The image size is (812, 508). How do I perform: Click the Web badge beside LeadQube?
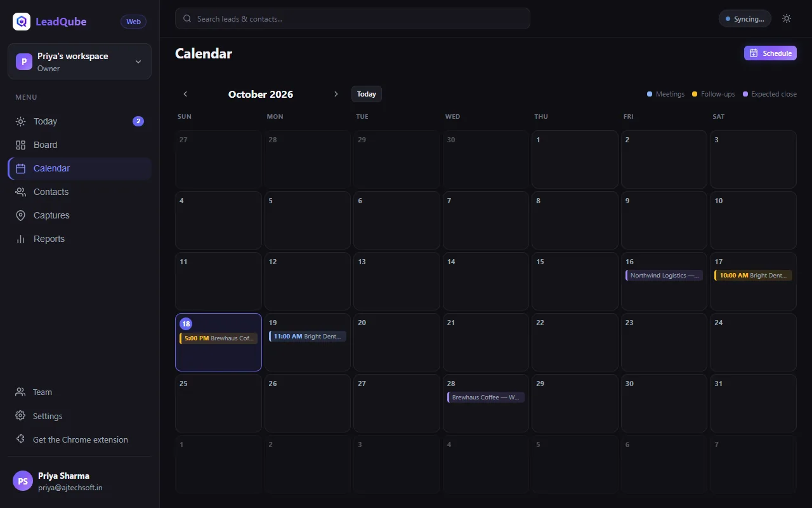click(x=133, y=22)
